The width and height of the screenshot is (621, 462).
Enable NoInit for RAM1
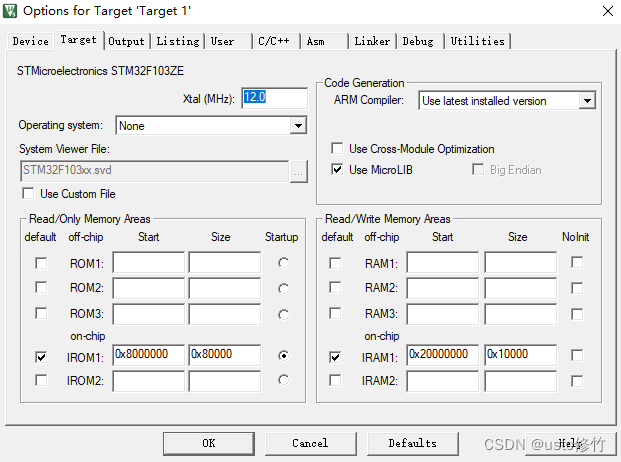[x=577, y=262]
